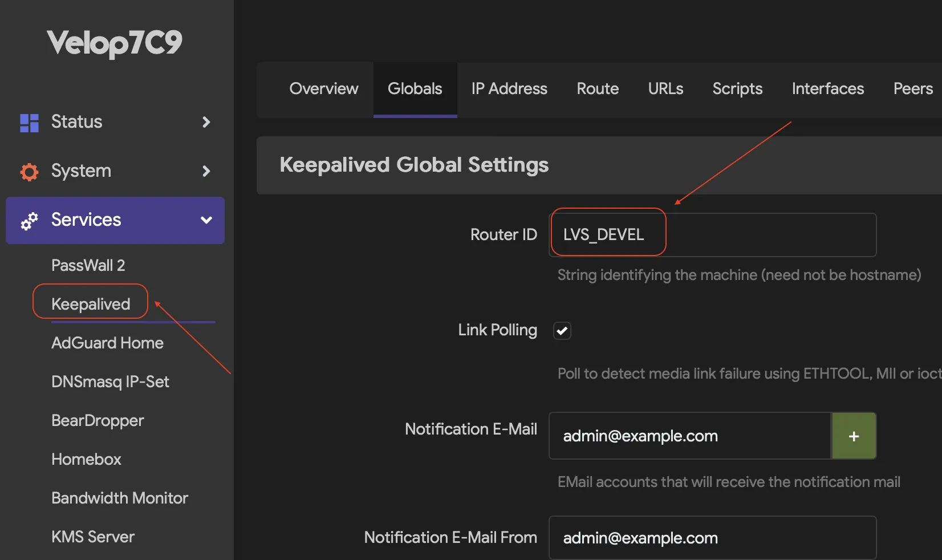
Task: Switch to the Overview tab
Action: click(323, 89)
